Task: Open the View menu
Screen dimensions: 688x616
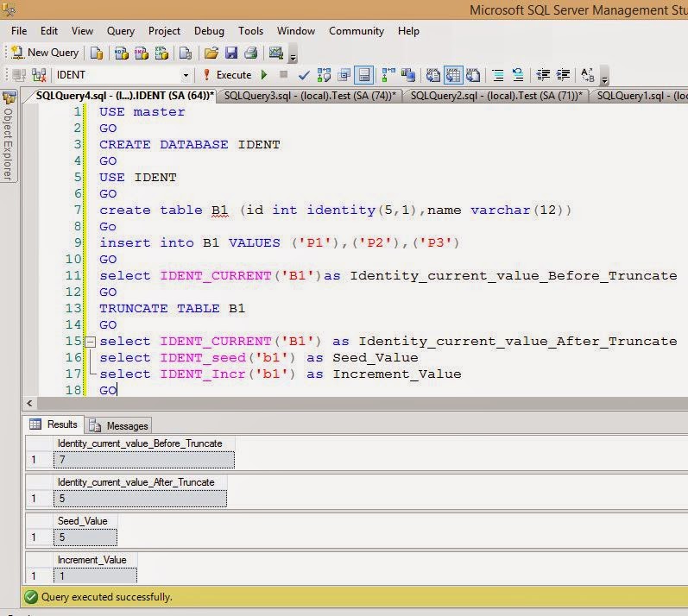Action: click(x=83, y=31)
